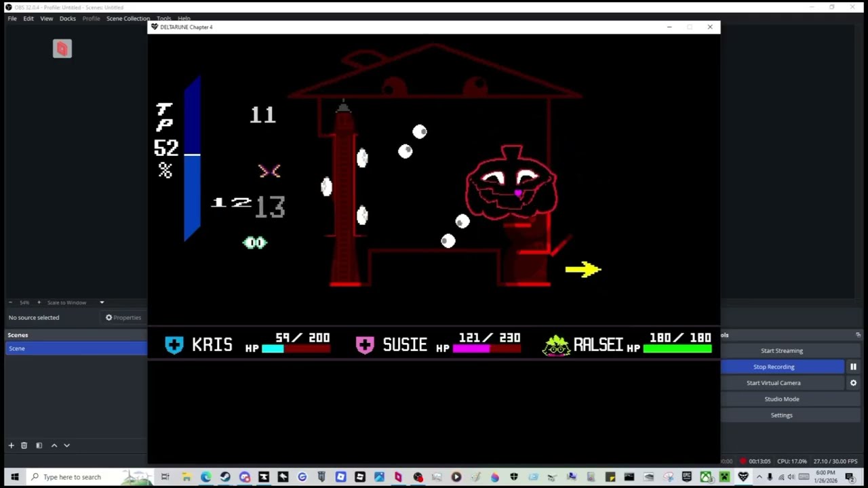The height and width of the screenshot is (488, 868).
Task: Open virtual camera settings gear
Action: point(853,383)
